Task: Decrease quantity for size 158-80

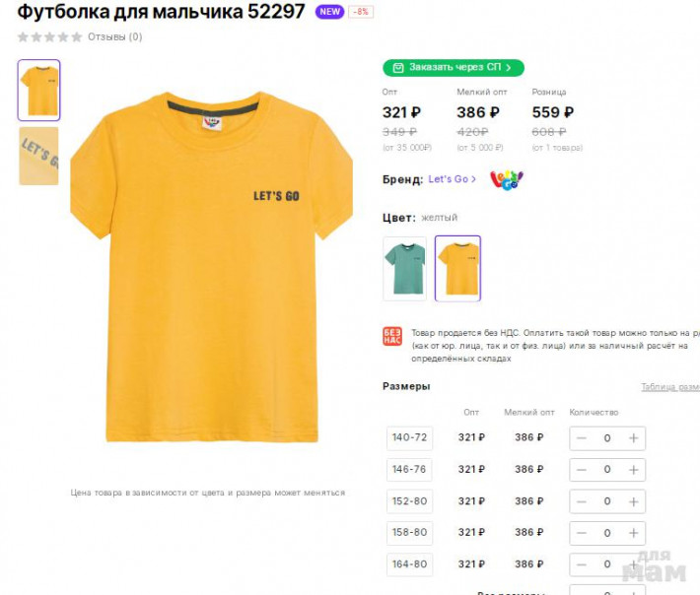Action: [582, 533]
